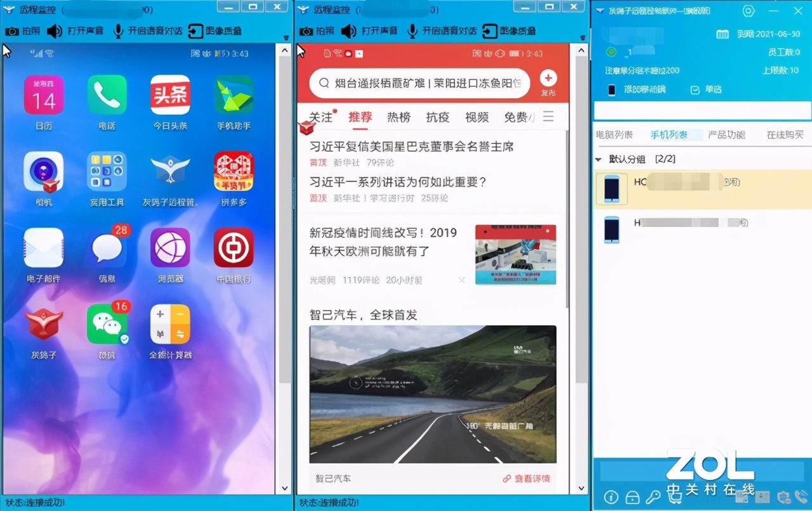Screen dimensions: 812x511
Task: Open the 拼多多 app on the home screen
Action: point(233,171)
